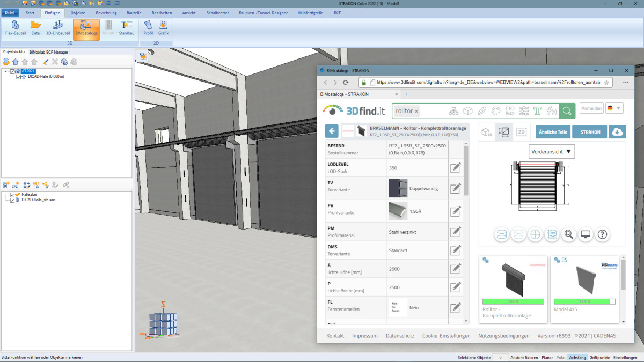Image resolution: width=644 pixels, height=362 pixels.
Task: Uncheck the Halle.sbm file checkbox
Action: pos(12,195)
